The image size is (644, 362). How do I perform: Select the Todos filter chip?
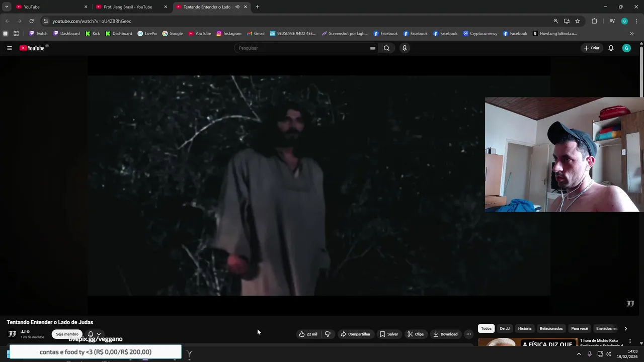[x=486, y=329]
